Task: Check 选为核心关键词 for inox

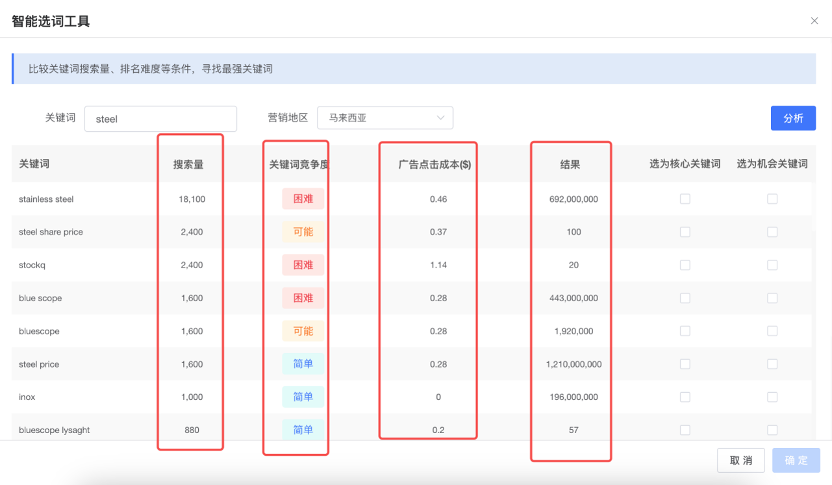Action: pos(685,397)
